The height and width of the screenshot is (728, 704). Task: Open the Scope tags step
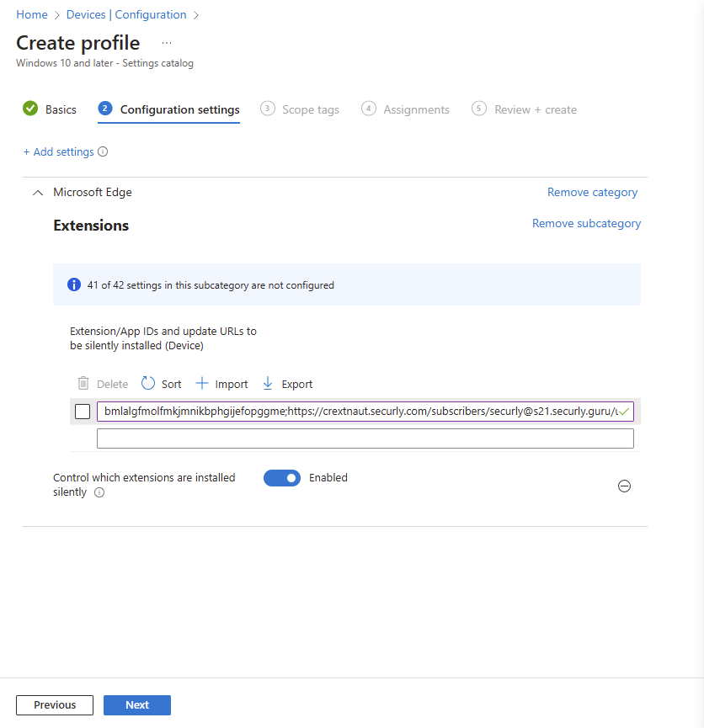300,109
